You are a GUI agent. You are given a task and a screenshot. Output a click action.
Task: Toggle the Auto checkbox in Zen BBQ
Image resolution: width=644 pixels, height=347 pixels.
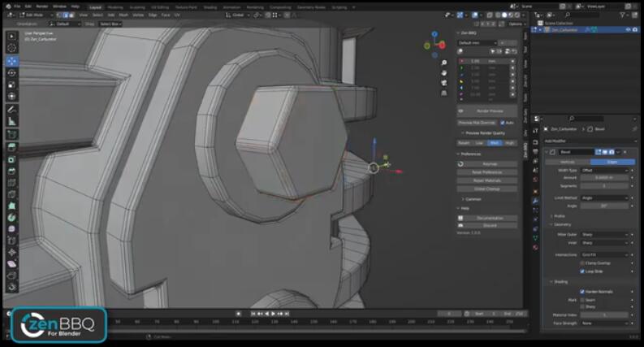[x=503, y=123]
